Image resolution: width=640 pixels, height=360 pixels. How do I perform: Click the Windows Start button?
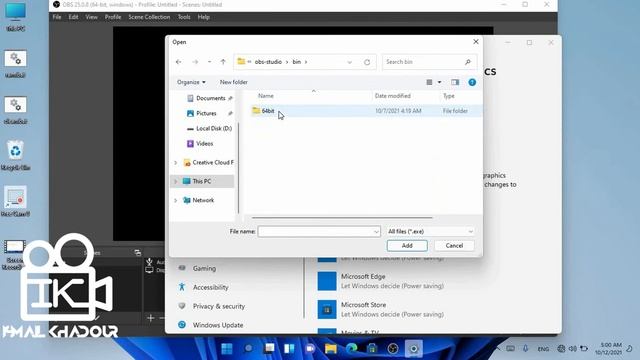point(227,349)
